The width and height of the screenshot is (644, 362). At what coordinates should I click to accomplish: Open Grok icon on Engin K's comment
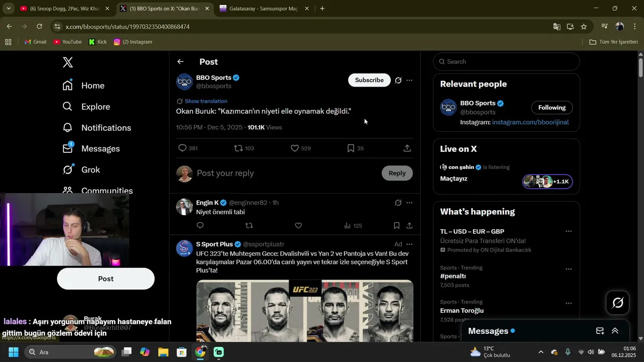398,203
